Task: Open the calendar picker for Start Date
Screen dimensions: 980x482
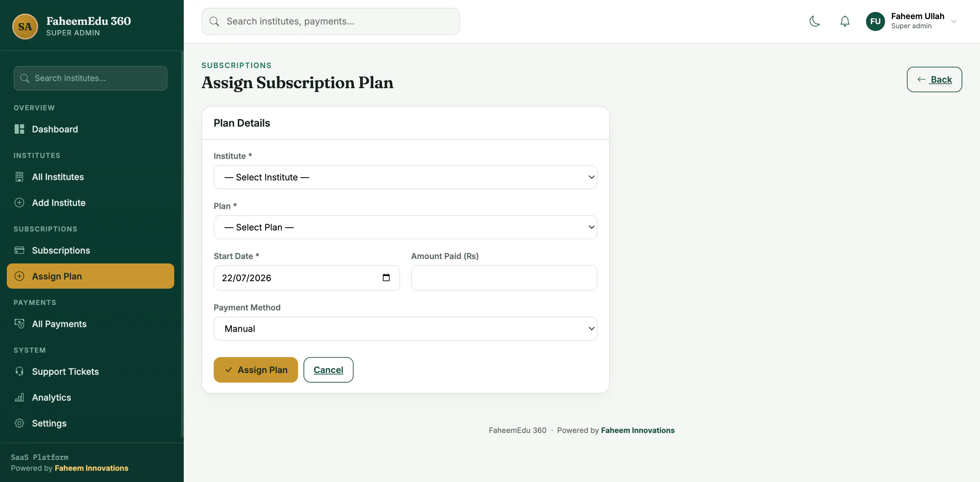Action: tap(386, 278)
